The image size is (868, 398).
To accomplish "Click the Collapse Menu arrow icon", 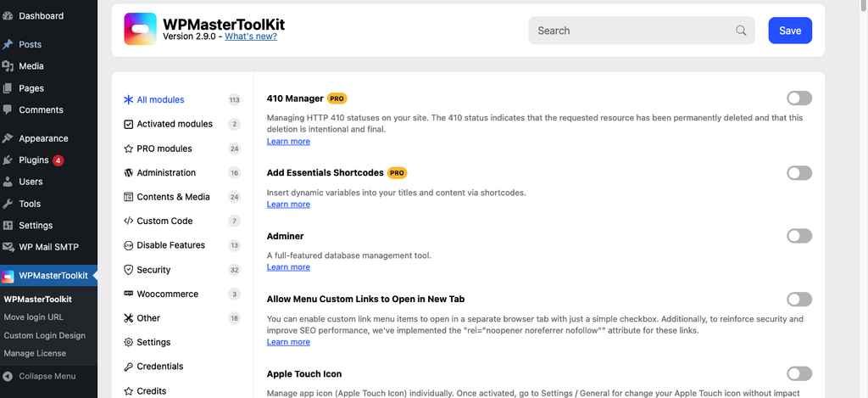I will point(8,377).
